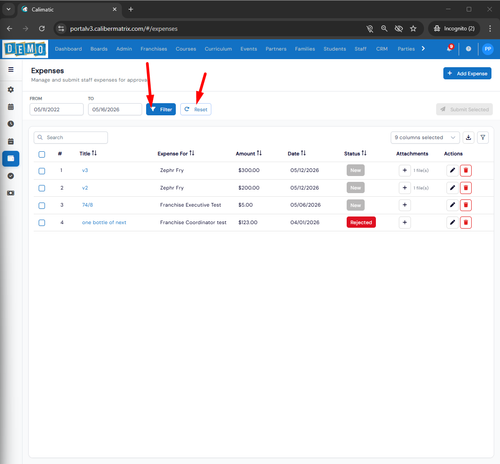Open the '9 columns selected' dropdown
The width and height of the screenshot is (500, 464).
click(425, 137)
